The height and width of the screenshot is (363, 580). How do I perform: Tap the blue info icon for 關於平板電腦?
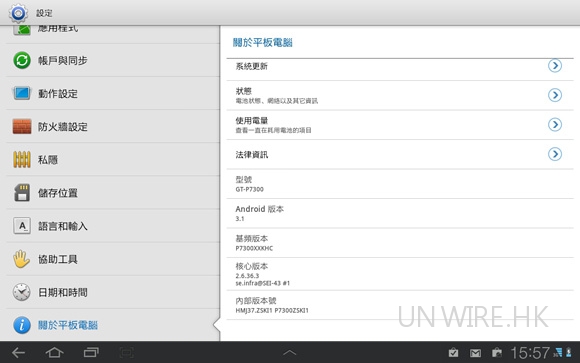pyautogui.click(x=22, y=325)
